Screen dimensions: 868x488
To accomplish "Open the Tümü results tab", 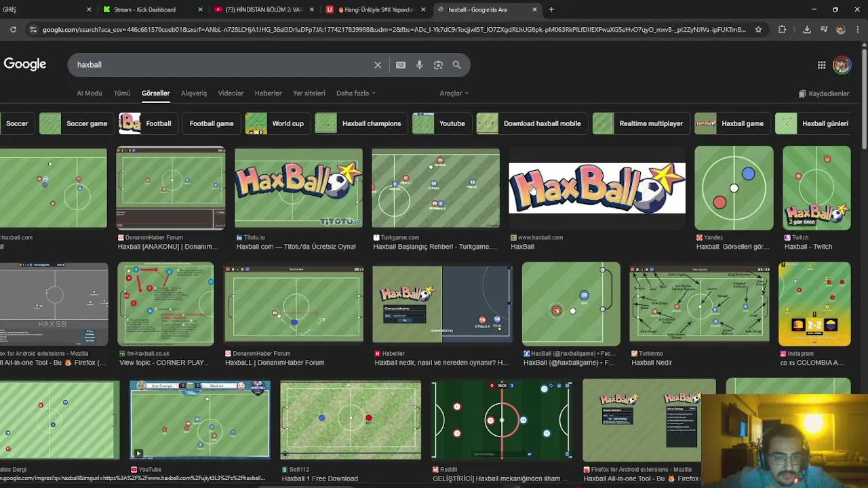I will coord(122,93).
